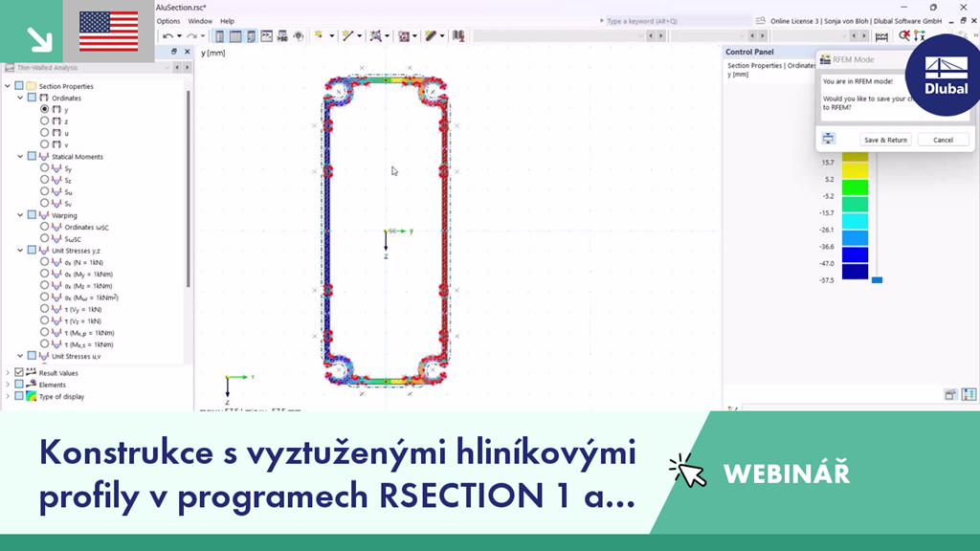Click Cancel in the RFEM Mode dialog
The image size is (980, 551).
tap(943, 139)
